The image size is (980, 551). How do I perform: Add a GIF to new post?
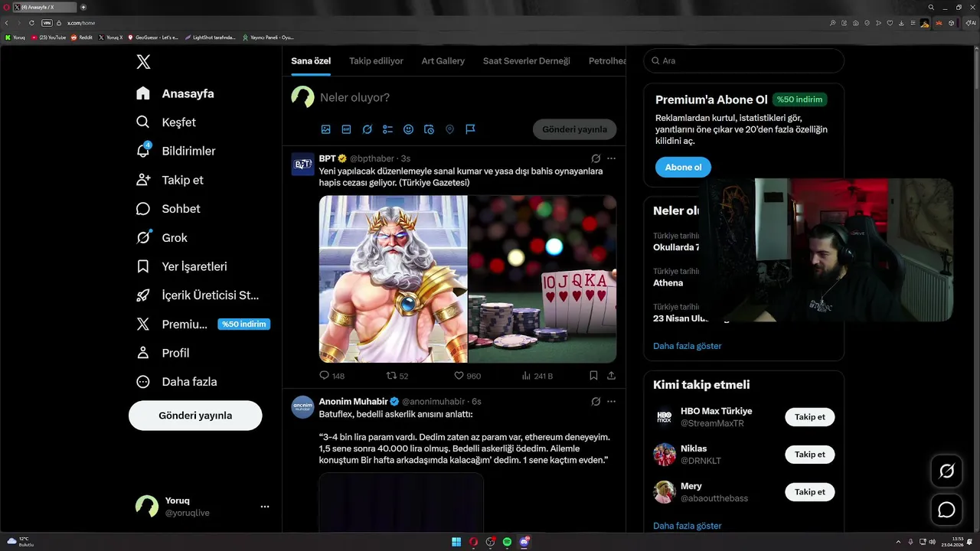346,129
